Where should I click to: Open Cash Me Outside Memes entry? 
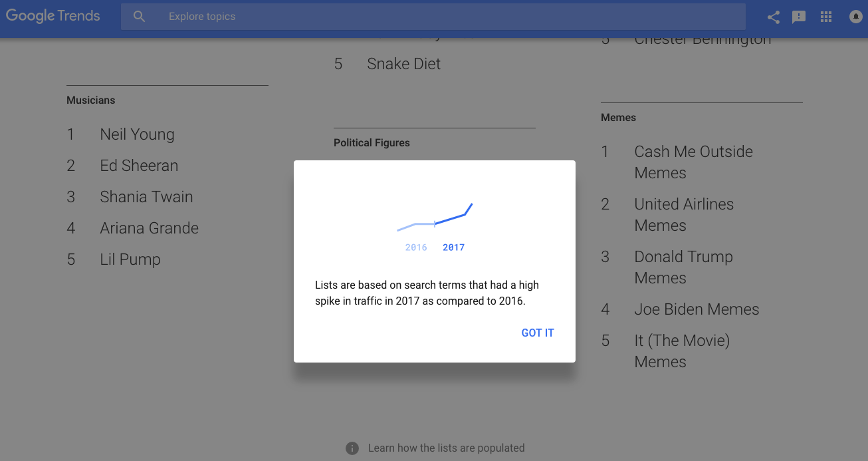693,162
